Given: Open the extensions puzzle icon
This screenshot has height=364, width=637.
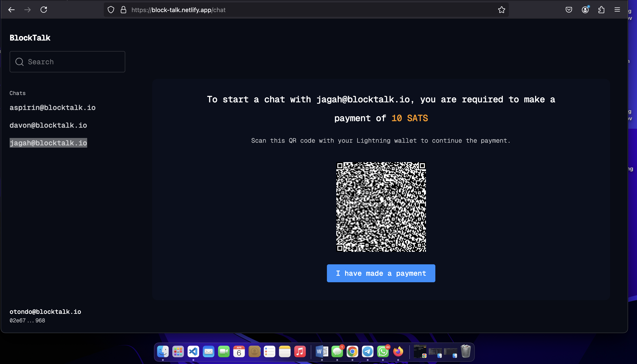Looking at the screenshot, I should (601, 10).
